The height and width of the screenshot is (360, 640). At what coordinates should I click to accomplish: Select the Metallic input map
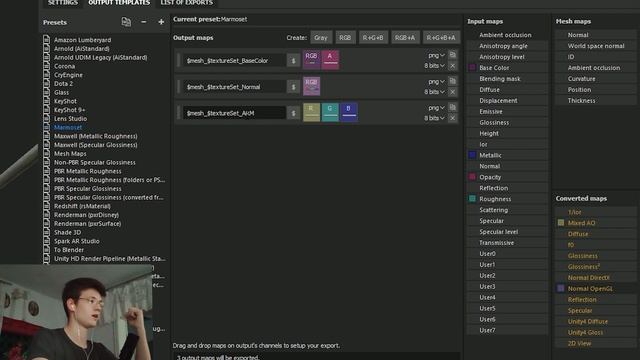(x=507, y=155)
